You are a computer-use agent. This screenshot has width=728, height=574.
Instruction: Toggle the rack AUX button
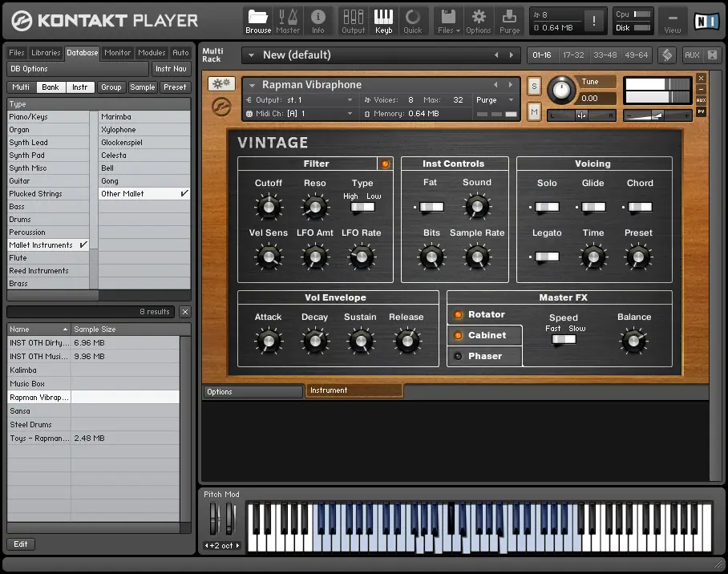click(x=692, y=55)
